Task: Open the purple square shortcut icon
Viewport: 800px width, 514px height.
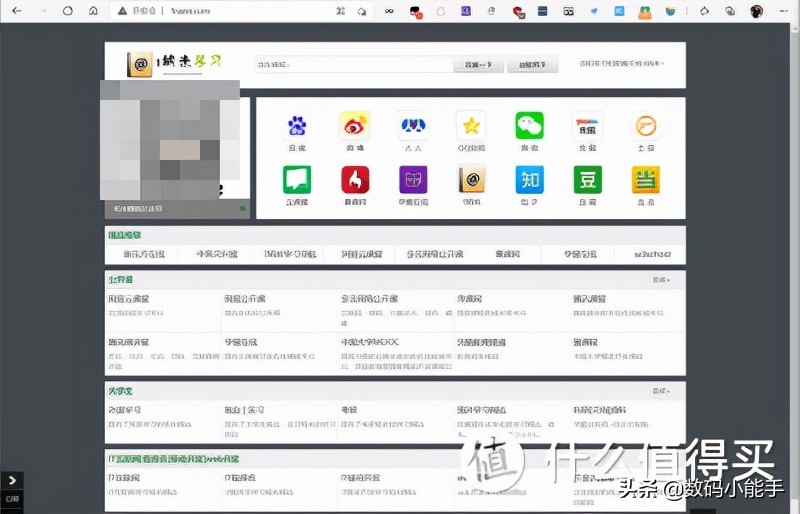Action: (x=413, y=180)
